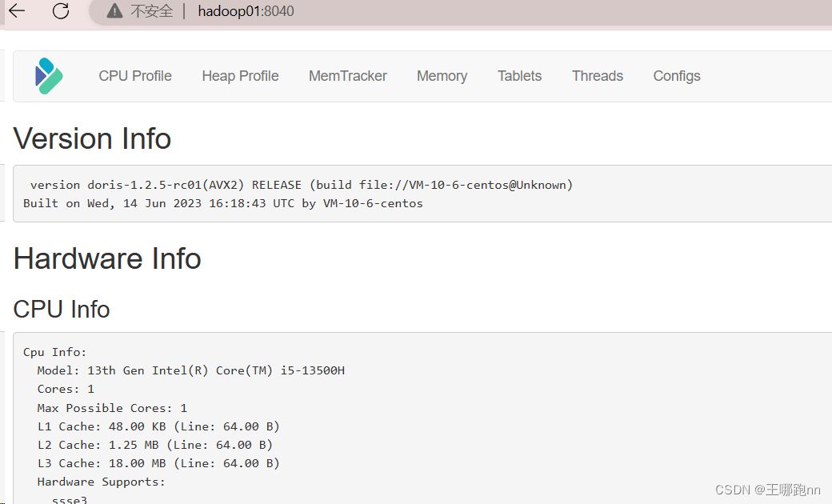832x504 pixels.
Task: Select the 'Built on Wed, 14 Jun 2023' line
Action: [x=223, y=203]
